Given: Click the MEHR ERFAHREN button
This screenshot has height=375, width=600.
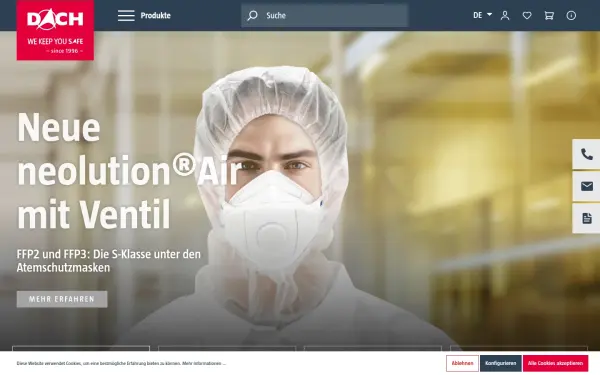Looking at the screenshot, I should (x=62, y=299).
